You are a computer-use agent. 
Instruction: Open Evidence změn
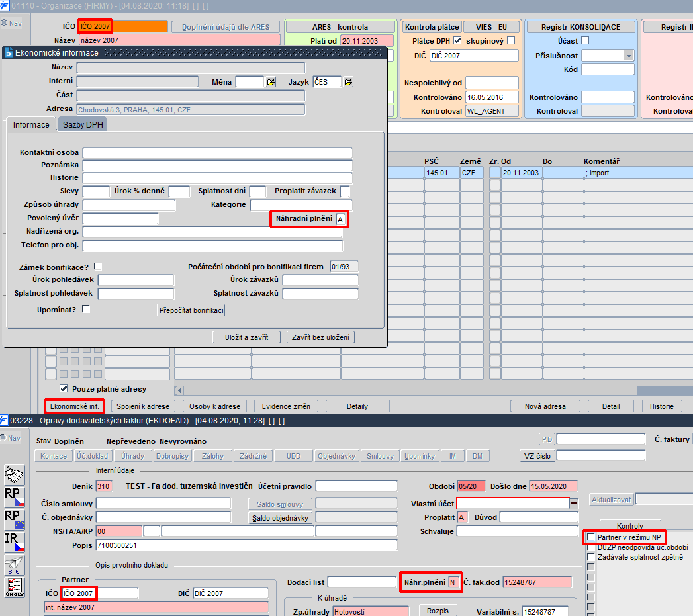point(286,406)
